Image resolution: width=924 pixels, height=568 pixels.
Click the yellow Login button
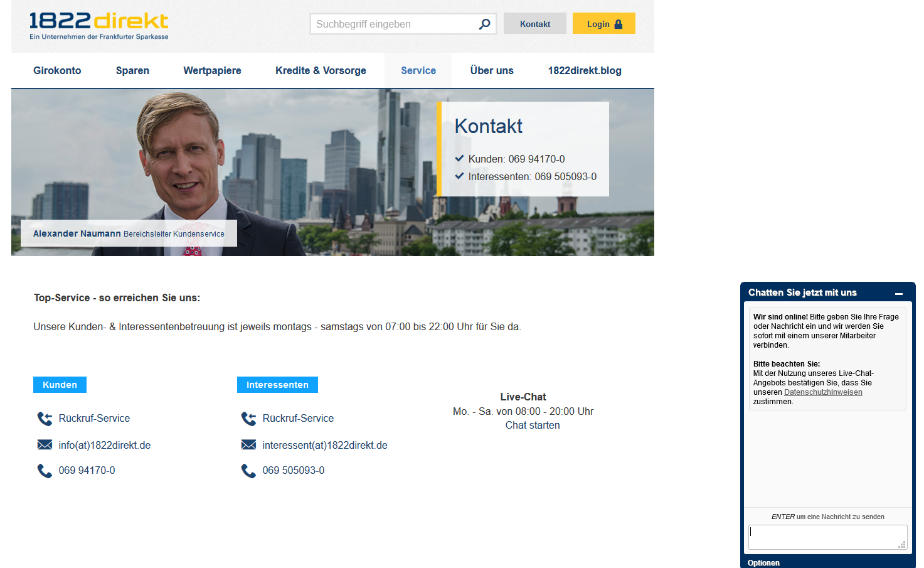coord(604,24)
